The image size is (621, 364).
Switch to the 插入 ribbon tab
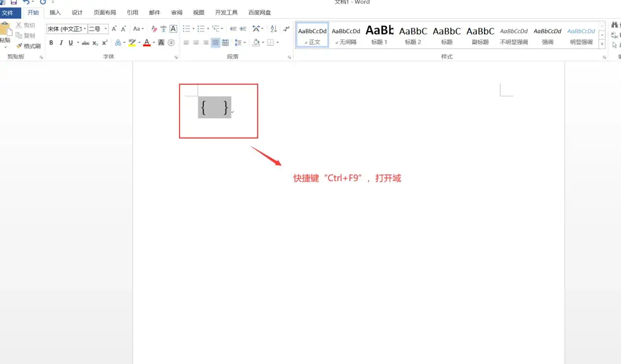tap(54, 12)
